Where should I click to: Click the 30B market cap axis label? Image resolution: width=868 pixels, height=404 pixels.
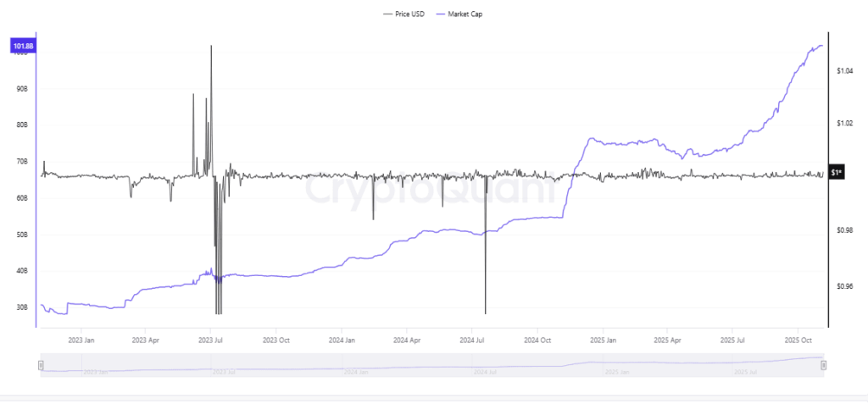[23, 307]
